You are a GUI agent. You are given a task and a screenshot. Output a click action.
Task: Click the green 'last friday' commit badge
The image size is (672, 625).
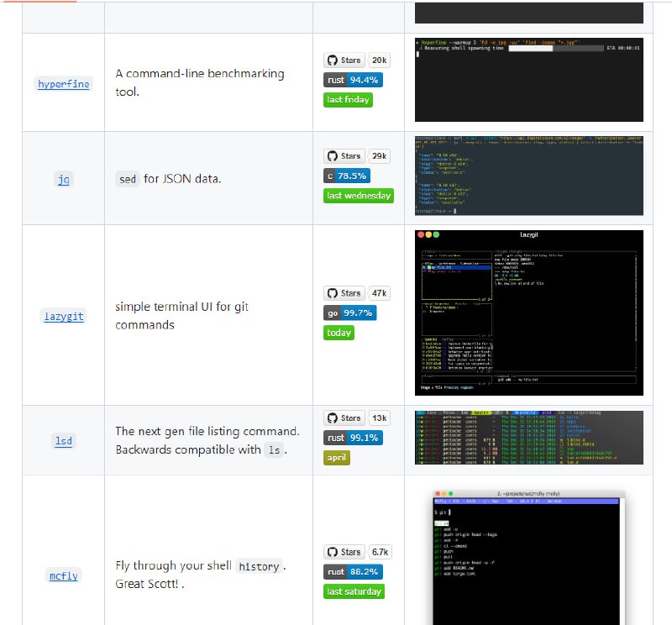tap(348, 99)
